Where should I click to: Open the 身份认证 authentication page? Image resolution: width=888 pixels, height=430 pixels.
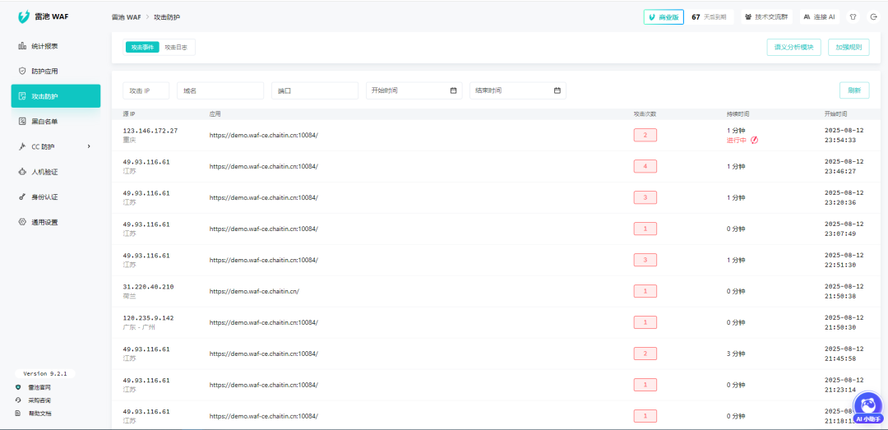point(44,197)
